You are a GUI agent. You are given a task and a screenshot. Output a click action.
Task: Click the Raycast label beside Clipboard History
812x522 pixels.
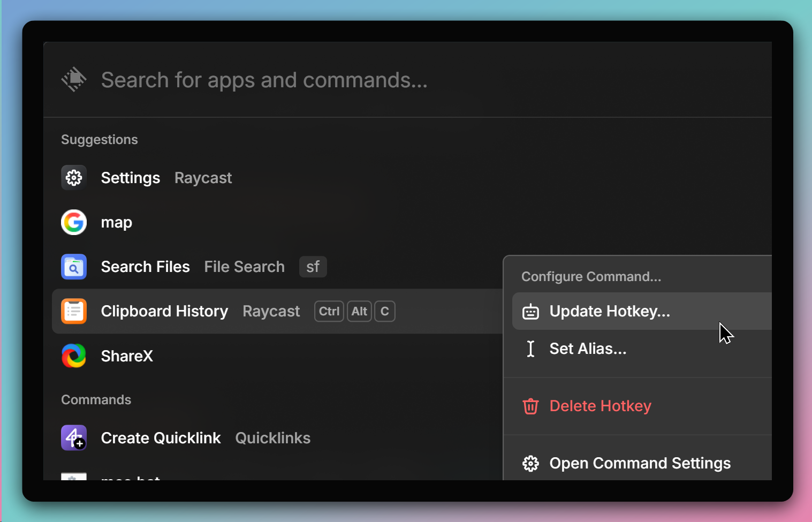pyautogui.click(x=271, y=311)
